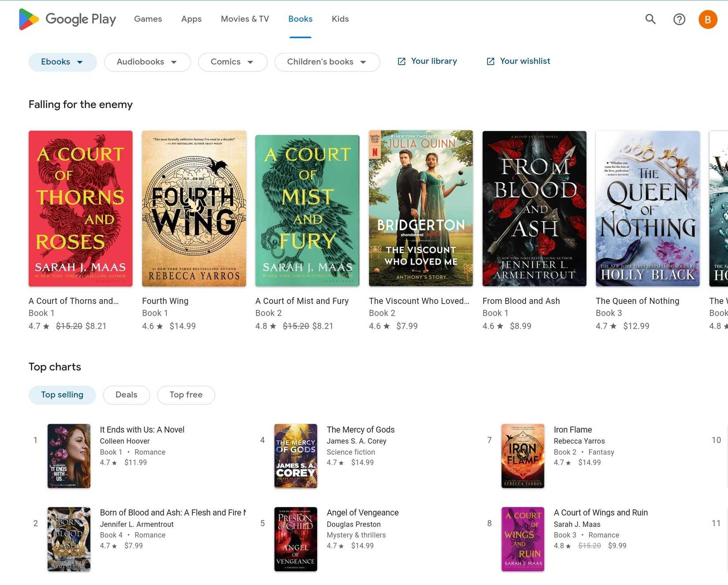The width and height of the screenshot is (728, 585).
Task: Click the search magnifier icon
Action: point(650,19)
